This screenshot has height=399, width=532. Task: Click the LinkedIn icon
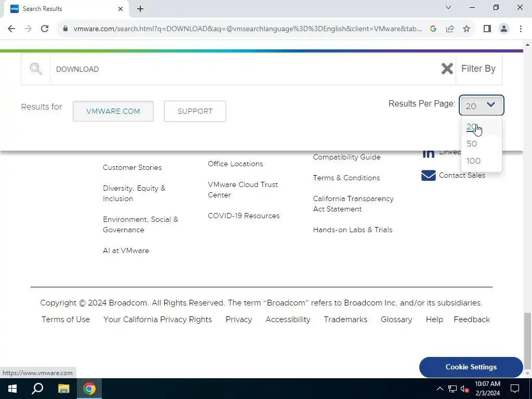428,153
